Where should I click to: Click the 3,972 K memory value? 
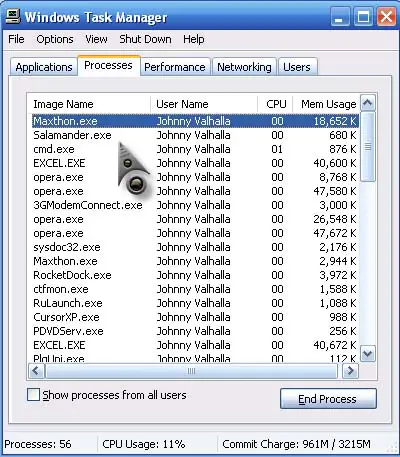pos(338,275)
